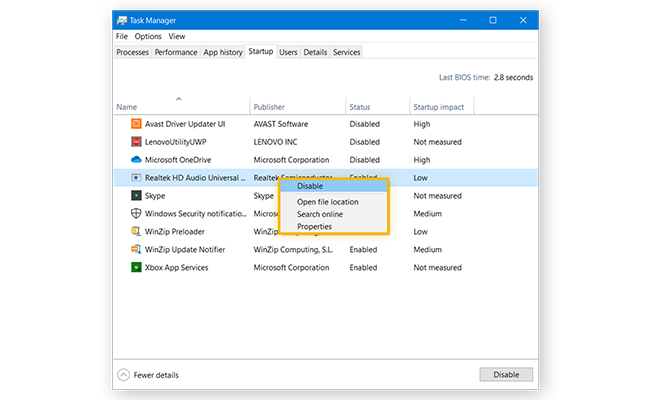Switch to the Processes tab

click(132, 52)
